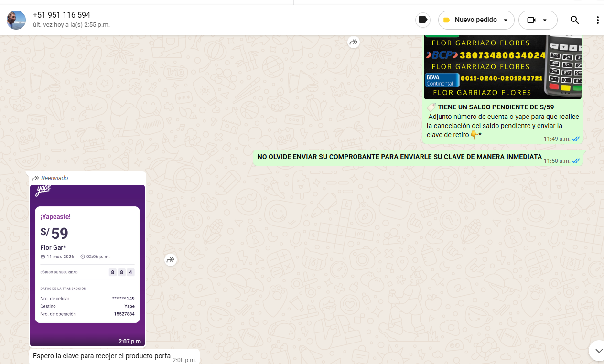
Task: Open the contact's profile picture
Action: [16, 20]
